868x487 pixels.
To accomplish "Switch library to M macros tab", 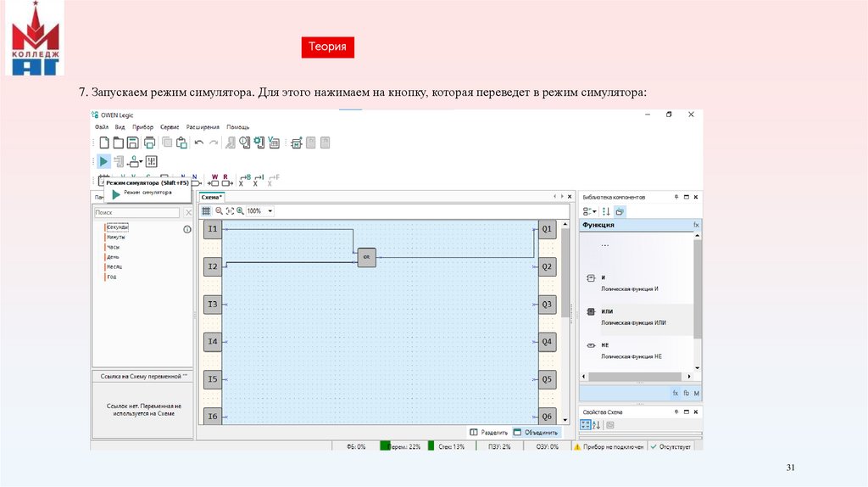I will coord(697,393).
